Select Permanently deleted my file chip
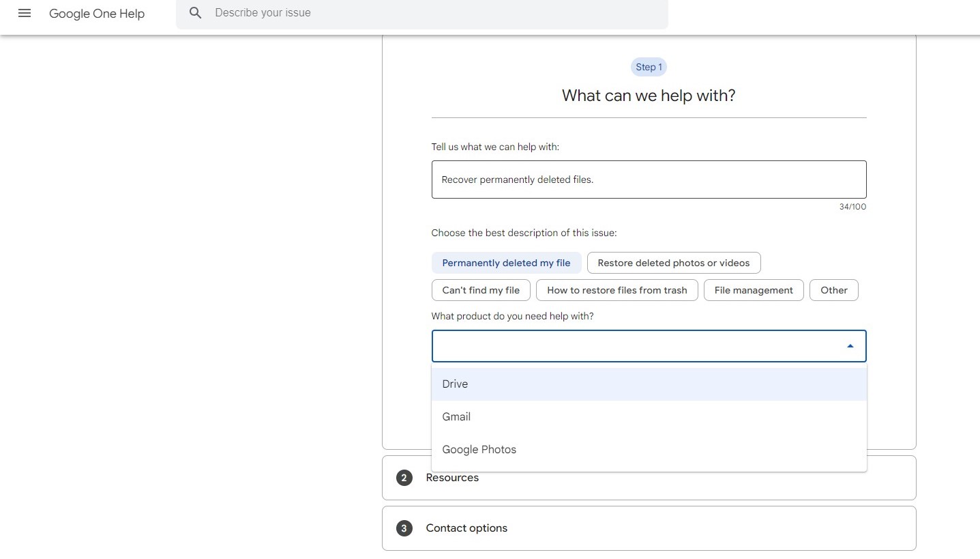This screenshot has height=559, width=980. 506,263
